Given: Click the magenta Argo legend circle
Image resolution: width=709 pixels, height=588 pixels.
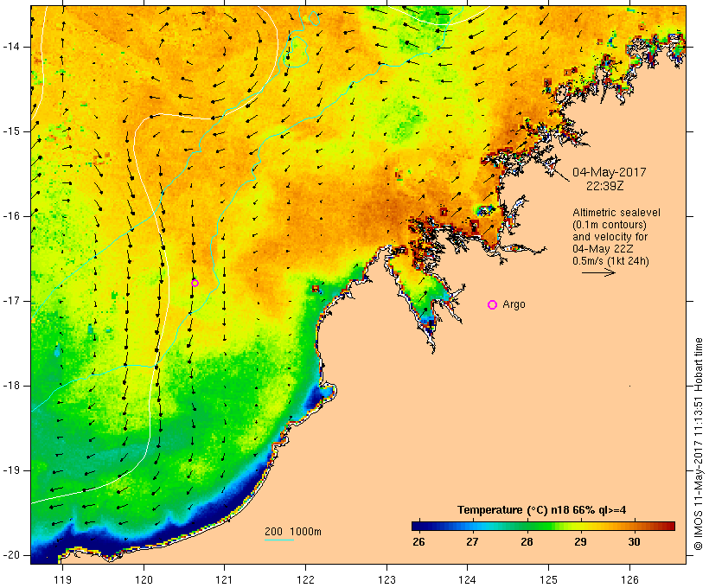Looking at the screenshot, I should [x=493, y=305].
